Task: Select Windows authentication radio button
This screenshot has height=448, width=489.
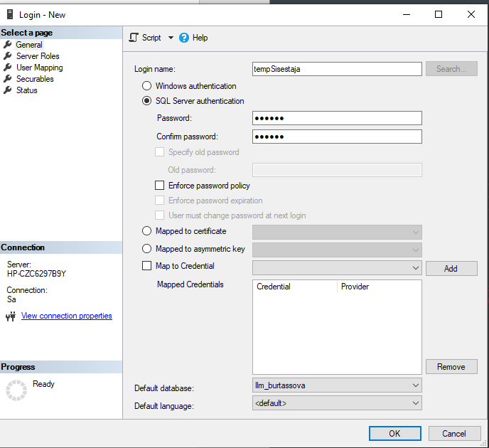Action: [147, 86]
